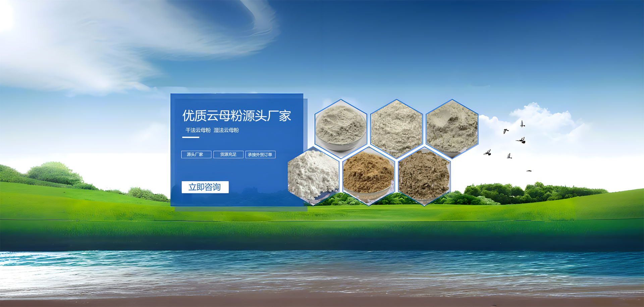Viewport: 644px width, 307px height.
Task: Click the bright sun glare in the corner
Action: coord(5,13)
